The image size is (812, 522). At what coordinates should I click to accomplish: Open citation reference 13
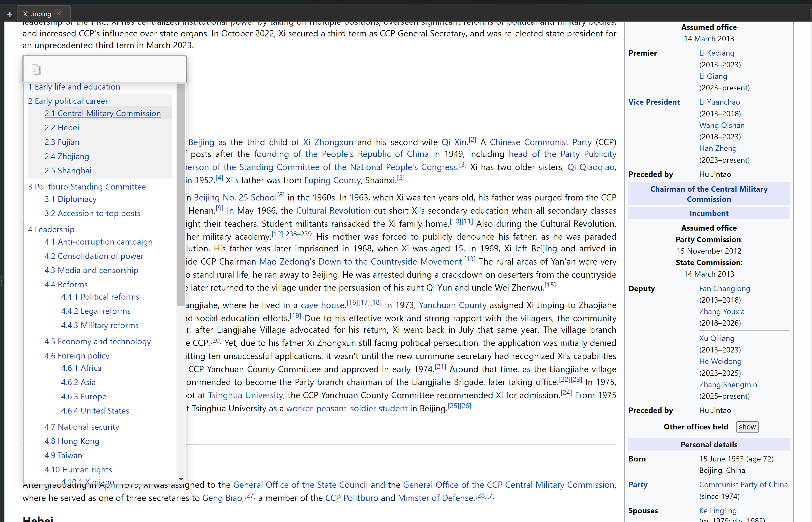click(470, 259)
